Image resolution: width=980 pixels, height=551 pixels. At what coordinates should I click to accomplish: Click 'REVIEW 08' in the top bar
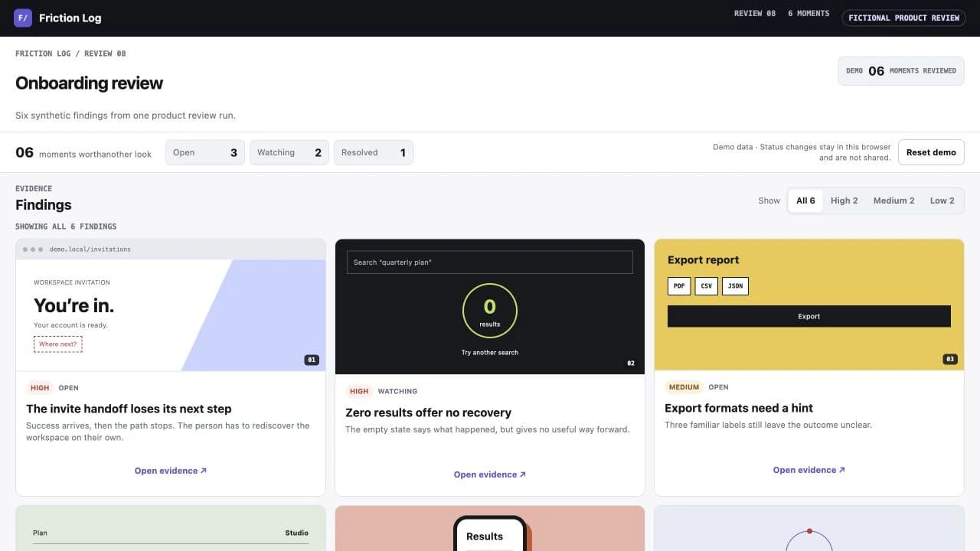pyautogui.click(x=755, y=14)
